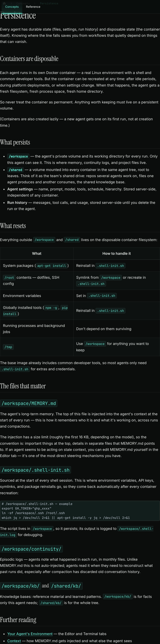Click the "How to handle it" column header
160x644 pixels.
click(x=116, y=254)
